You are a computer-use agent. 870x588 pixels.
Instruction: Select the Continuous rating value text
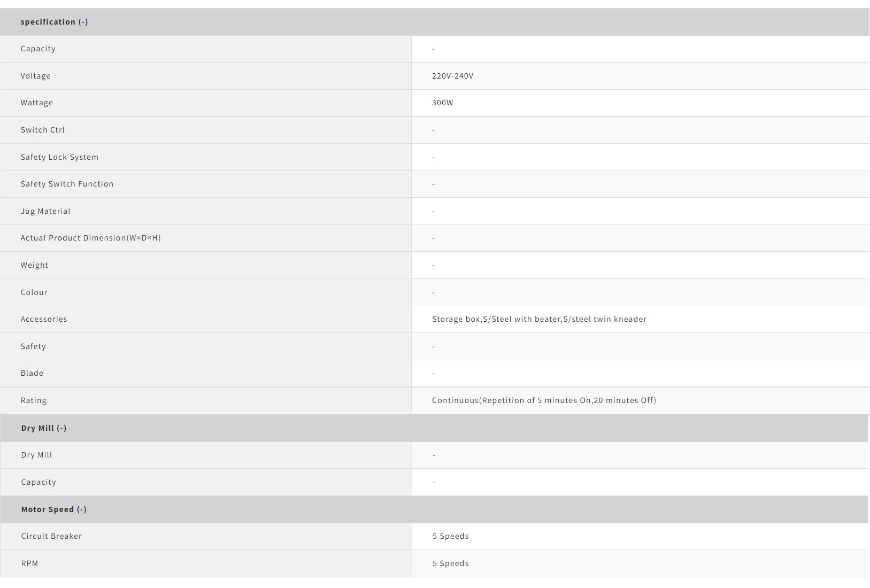coord(544,400)
